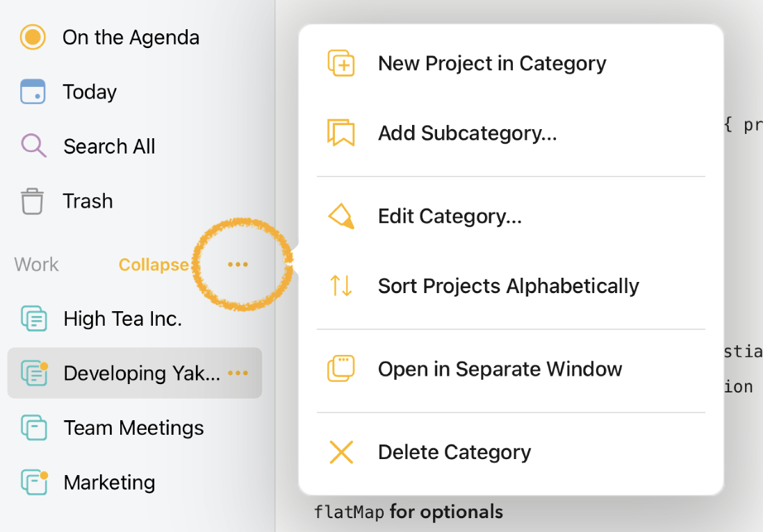Select the Marketing project icon
The height and width of the screenshot is (532, 763).
(x=34, y=482)
